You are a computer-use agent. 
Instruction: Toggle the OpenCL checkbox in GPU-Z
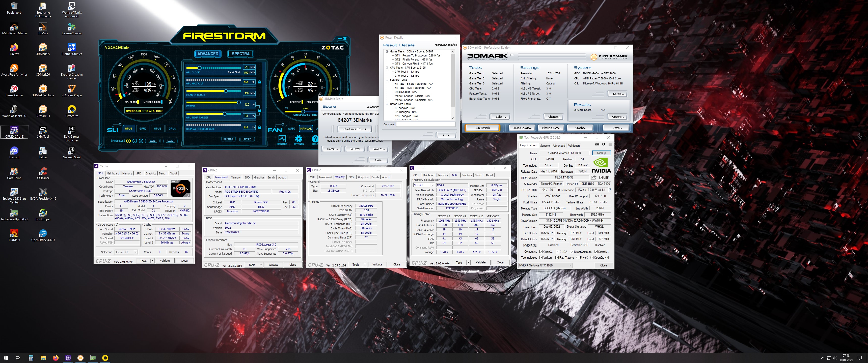pyautogui.click(x=541, y=252)
